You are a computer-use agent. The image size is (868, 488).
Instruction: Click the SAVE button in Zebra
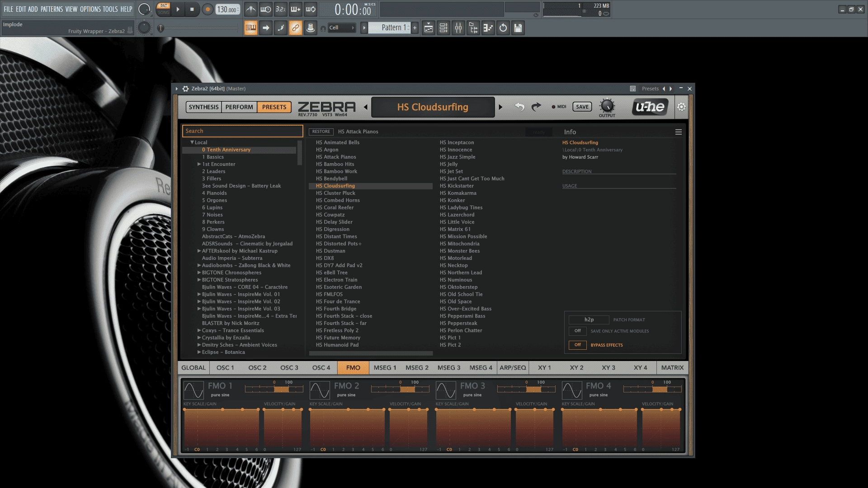(582, 107)
